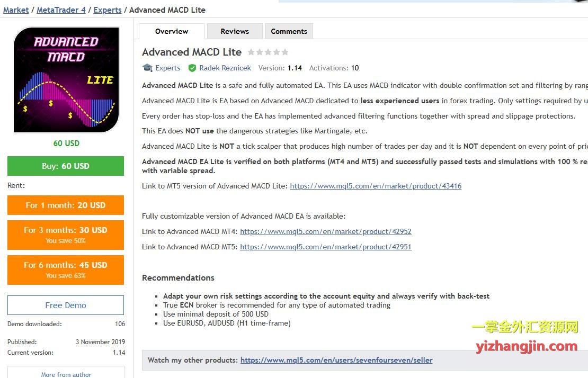Click the graduation cap Experts icon

[147, 68]
